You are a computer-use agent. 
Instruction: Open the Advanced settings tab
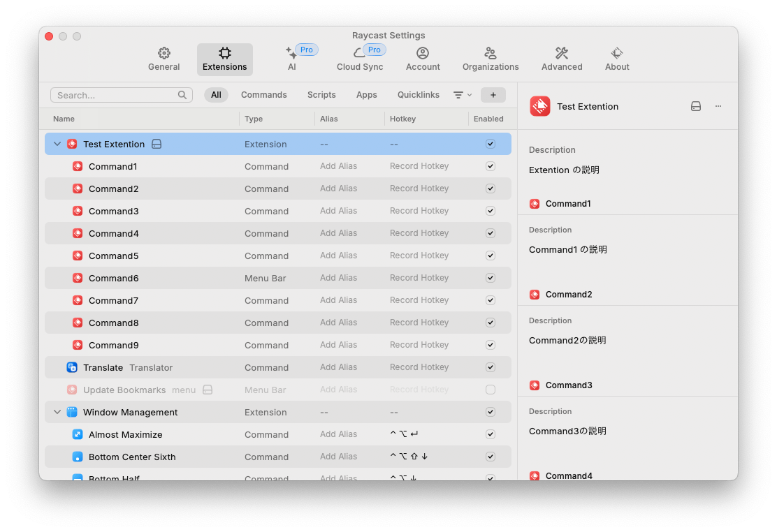click(562, 59)
